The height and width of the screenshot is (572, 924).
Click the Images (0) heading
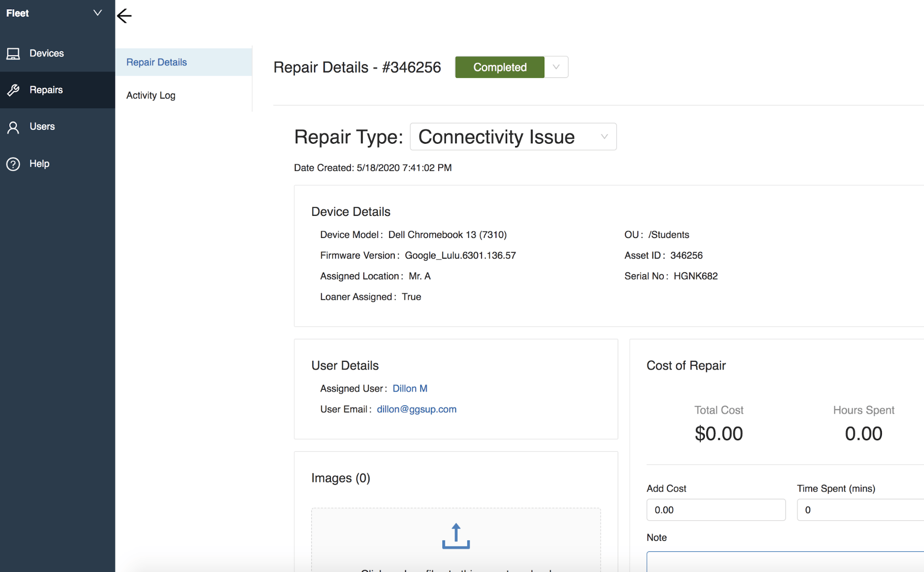pos(341,478)
